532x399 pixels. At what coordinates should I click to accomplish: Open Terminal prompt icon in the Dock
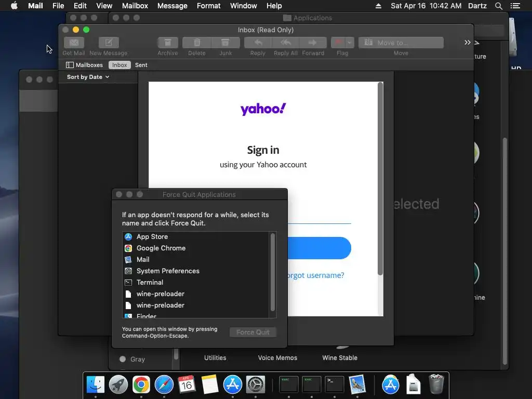coord(334,384)
